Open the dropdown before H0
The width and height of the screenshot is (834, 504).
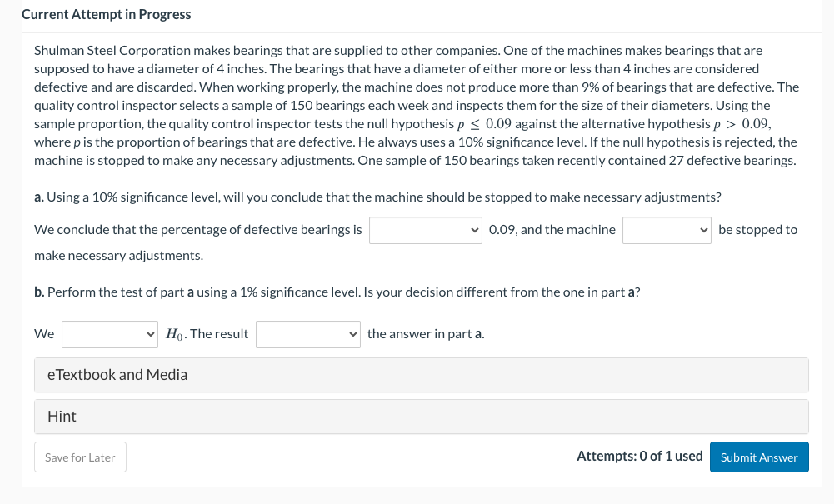point(109,334)
